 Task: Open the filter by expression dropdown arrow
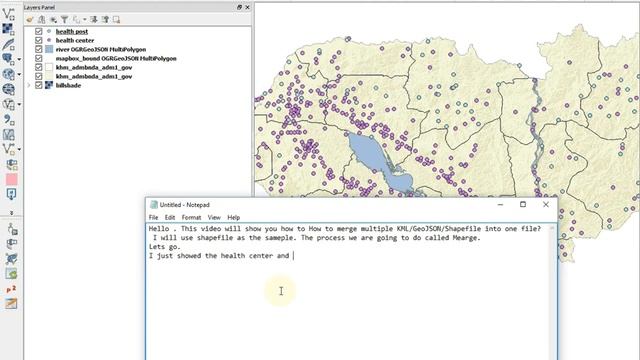84,20
